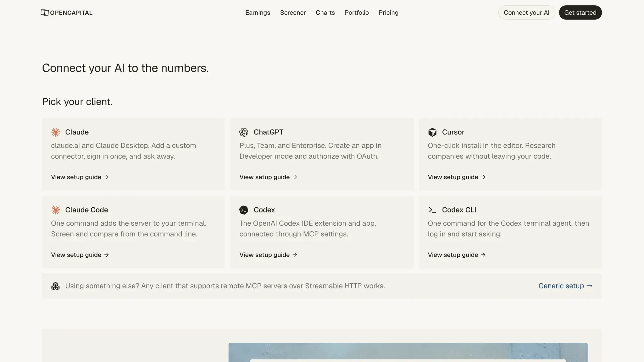This screenshot has height=362, width=644.
Task: Select the Codex CLI card title
Action: point(459,210)
